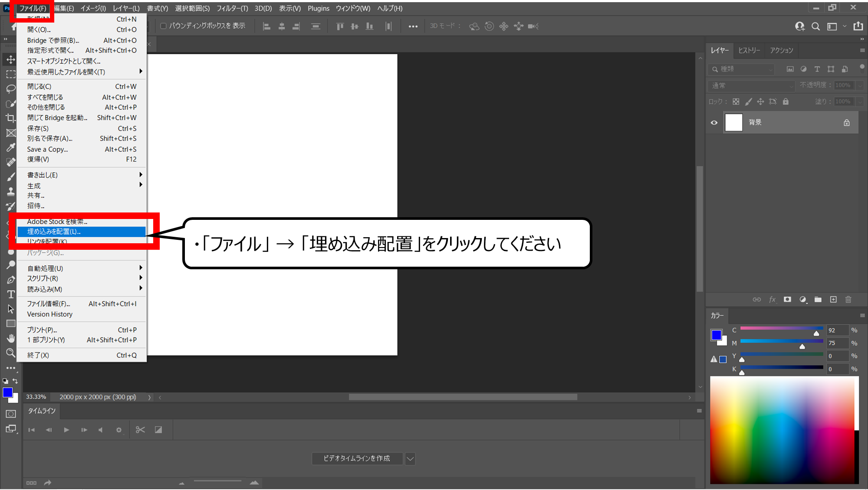Screen dimensions: 868x490
Task: Click the C value input field
Action: [838, 330]
